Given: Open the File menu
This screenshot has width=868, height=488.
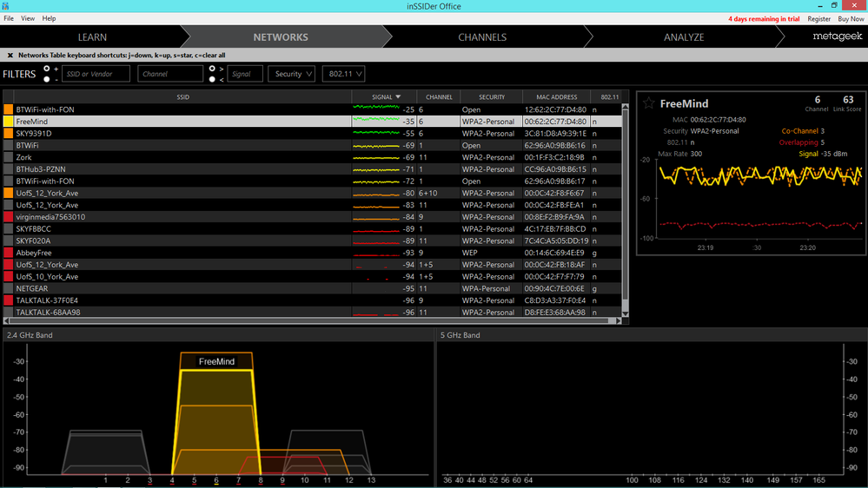Looking at the screenshot, I should click(9, 18).
